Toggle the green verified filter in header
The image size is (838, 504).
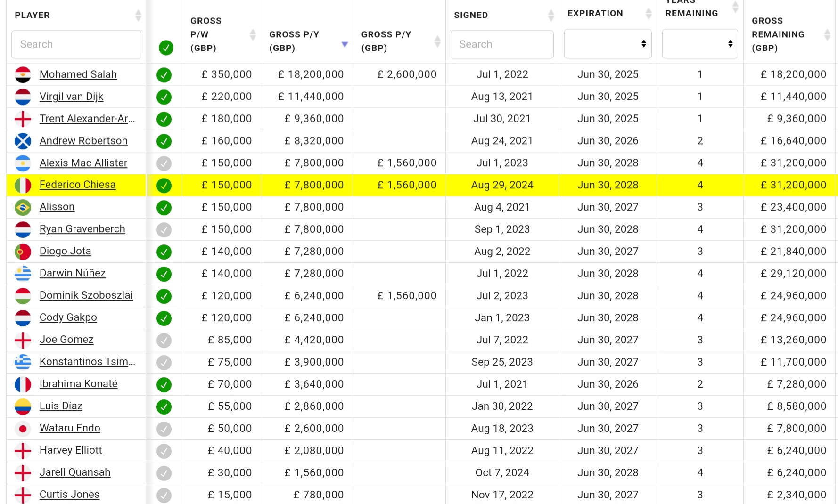166,48
